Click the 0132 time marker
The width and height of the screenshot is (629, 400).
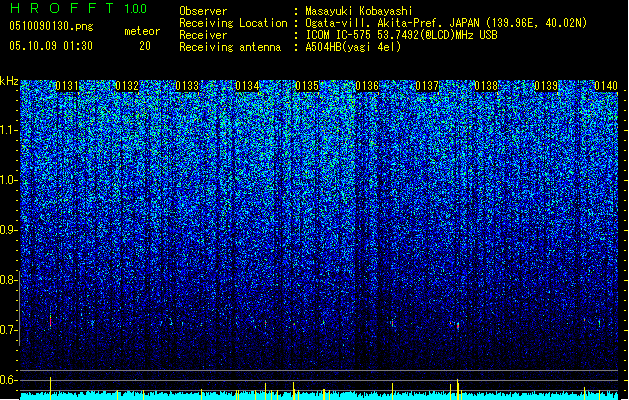tap(127, 86)
